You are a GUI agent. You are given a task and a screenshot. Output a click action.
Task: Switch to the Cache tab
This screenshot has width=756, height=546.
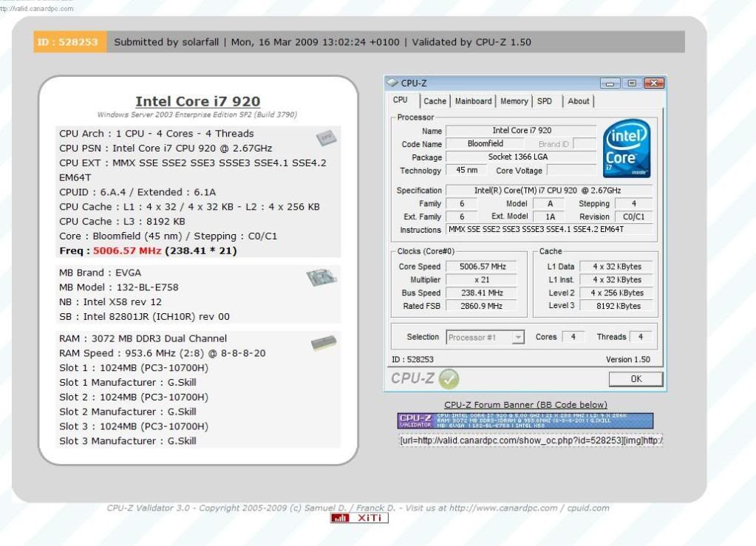[x=435, y=101]
